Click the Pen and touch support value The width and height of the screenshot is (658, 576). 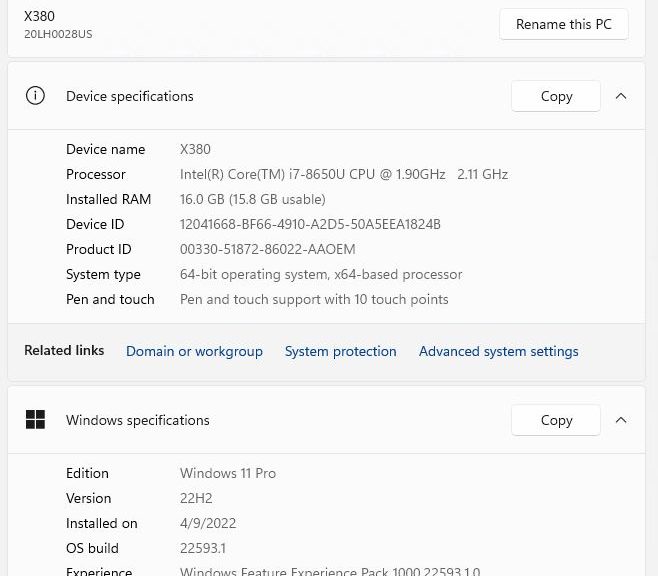pos(314,300)
